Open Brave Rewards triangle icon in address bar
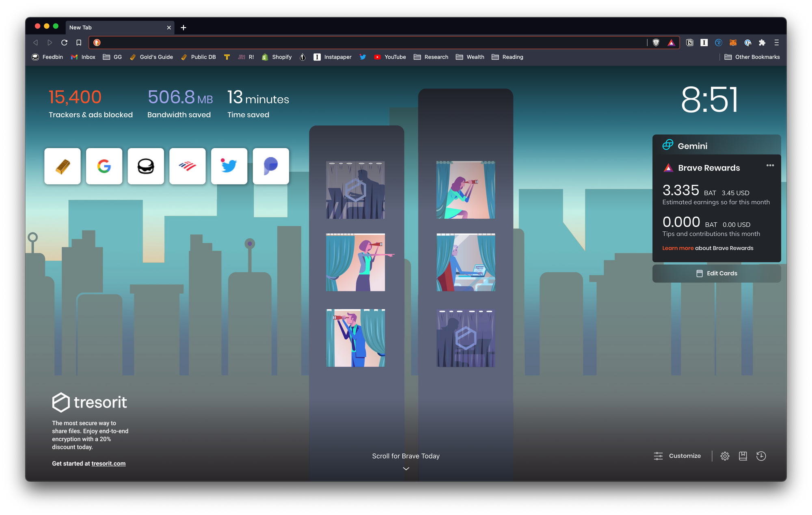 pos(672,43)
